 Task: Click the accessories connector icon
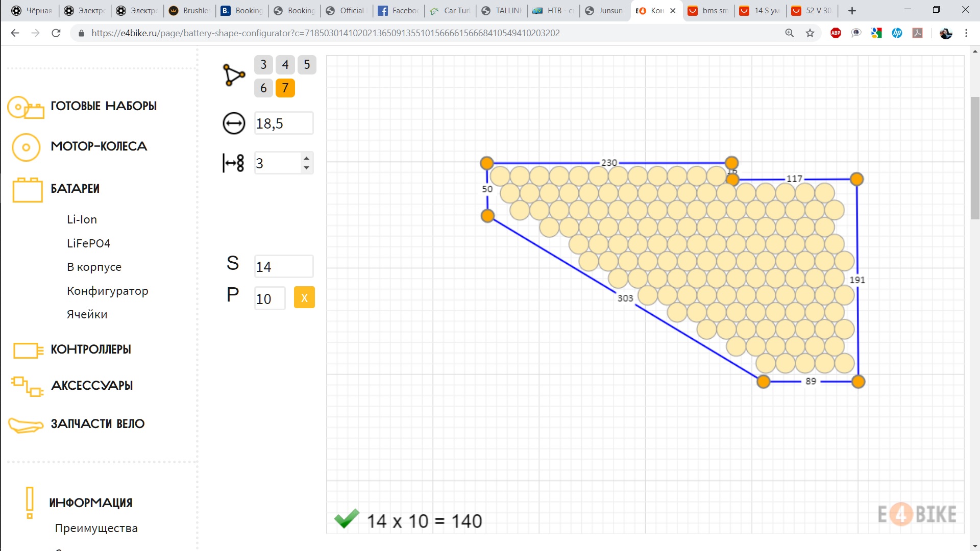pos(27,386)
